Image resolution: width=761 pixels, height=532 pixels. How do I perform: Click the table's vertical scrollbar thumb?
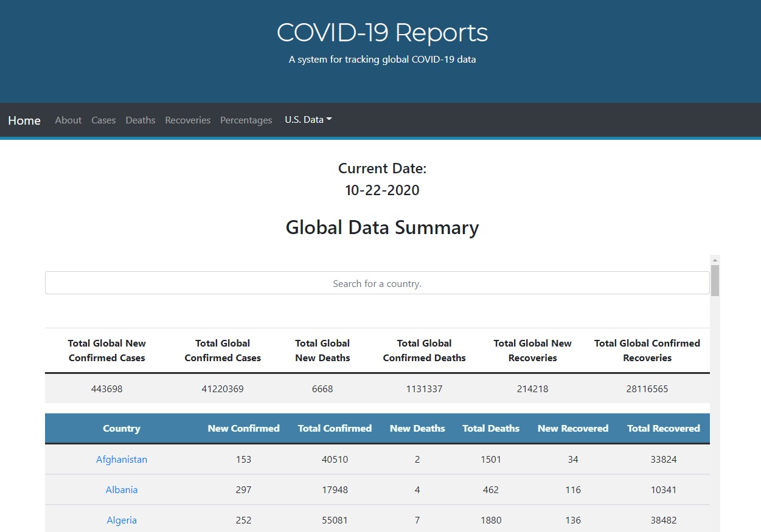point(715,280)
